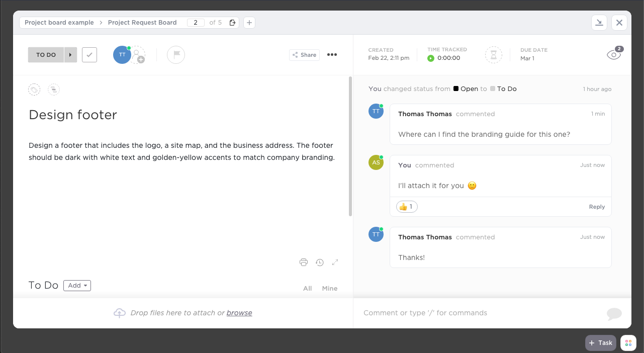Click the green play button next to 0:00:00
This screenshot has width=644, height=353.
[431, 58]
